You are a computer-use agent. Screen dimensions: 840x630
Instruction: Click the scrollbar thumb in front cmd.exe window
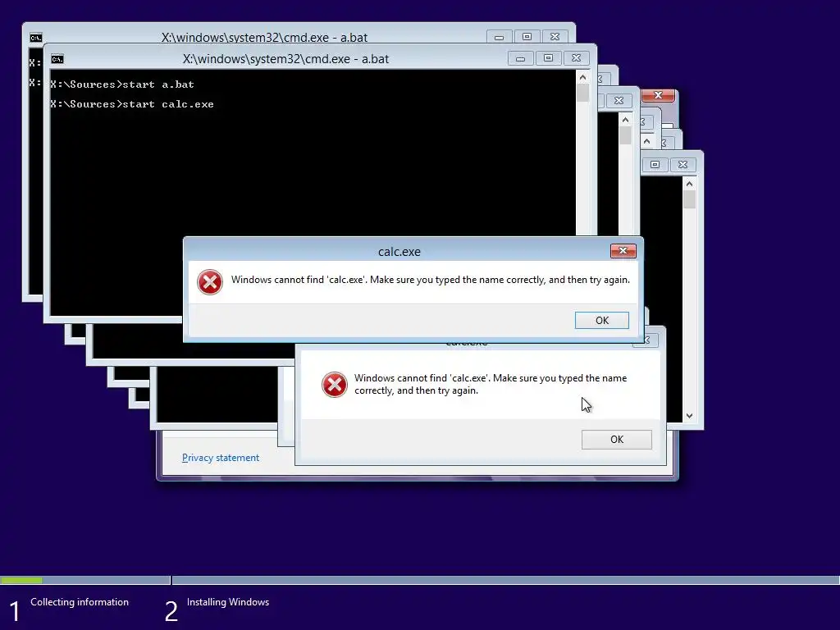click(583, 94)
